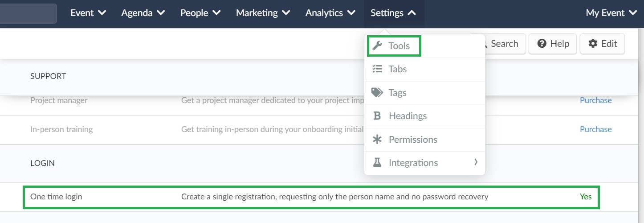644x223 pixels.
Task: Click the bold B icon for Headings
Action: 377,116
